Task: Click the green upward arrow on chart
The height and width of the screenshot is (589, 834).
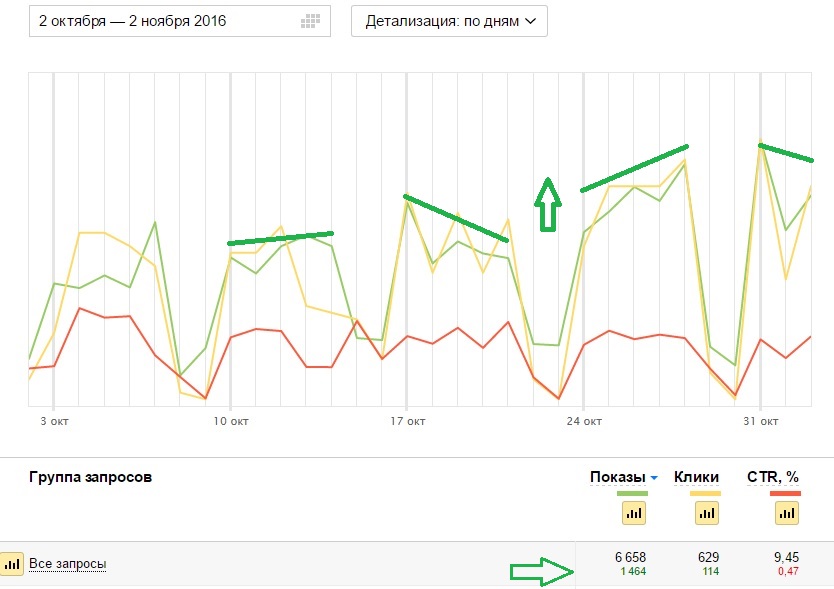Action: pyautogui.click(x=546, y=205)
